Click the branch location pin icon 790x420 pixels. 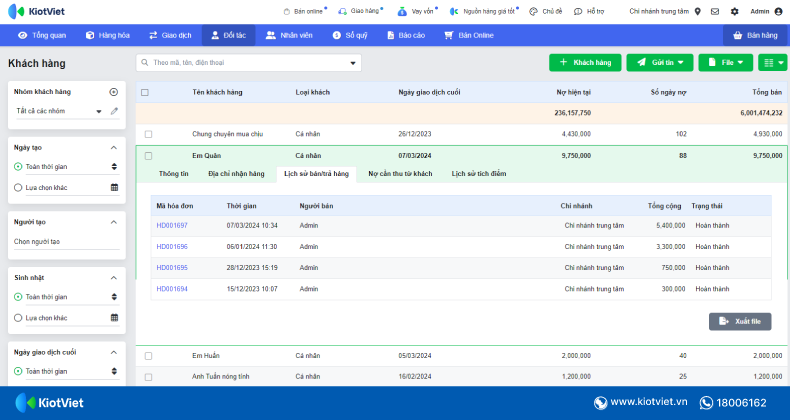coord(698,11)
